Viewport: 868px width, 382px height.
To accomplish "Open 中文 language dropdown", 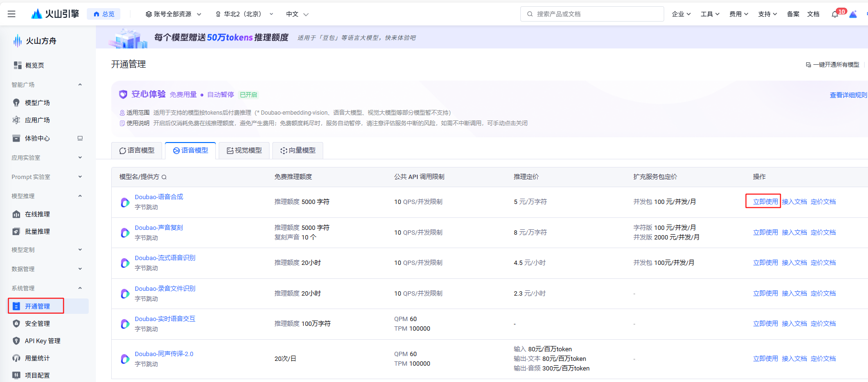I will 297,14.
